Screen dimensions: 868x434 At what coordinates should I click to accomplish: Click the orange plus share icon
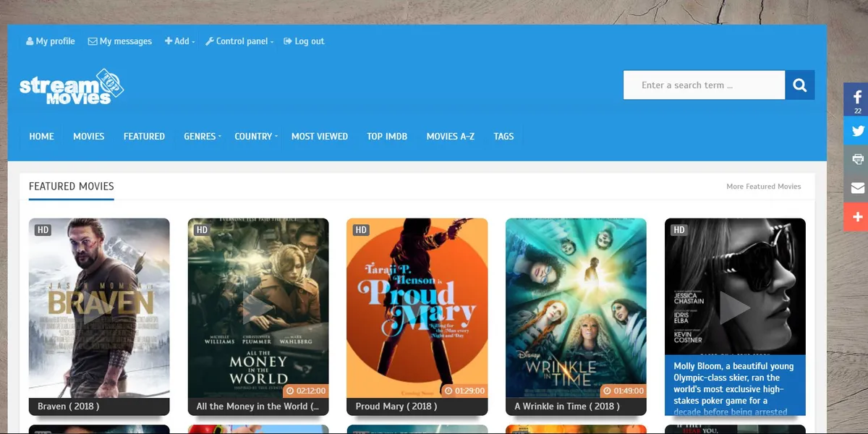click(x=856, y=217)
